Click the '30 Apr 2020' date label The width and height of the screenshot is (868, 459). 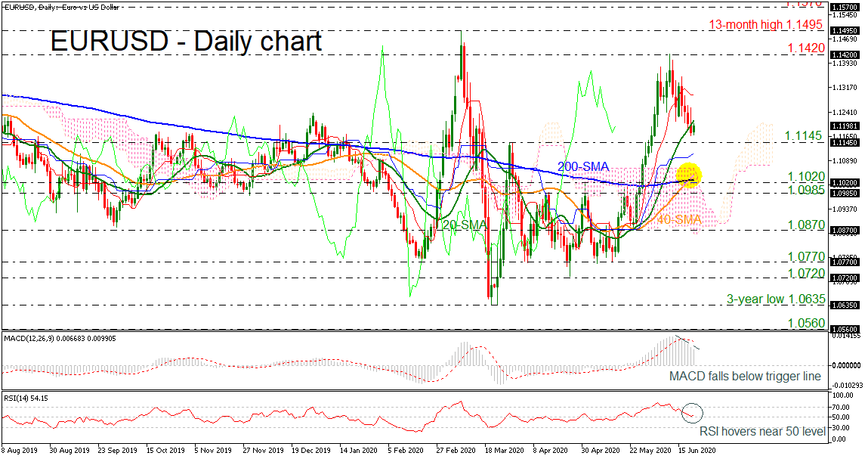click(x=600, y=451)
